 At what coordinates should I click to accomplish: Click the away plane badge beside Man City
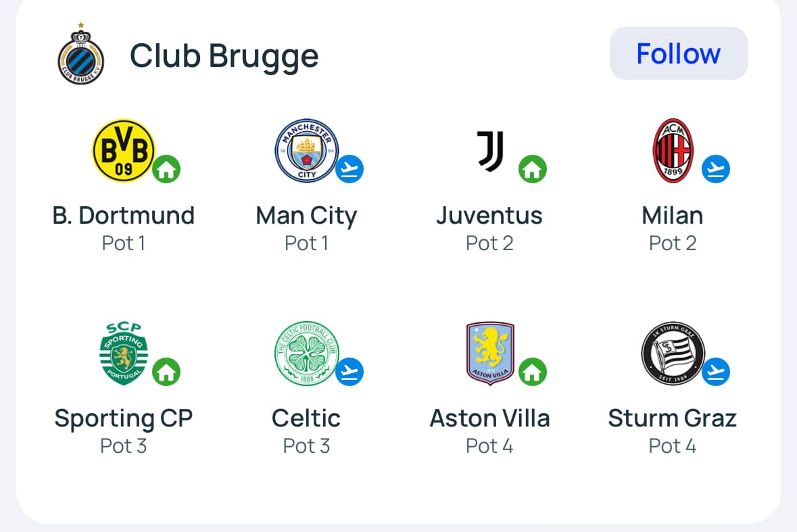[349, 169]
